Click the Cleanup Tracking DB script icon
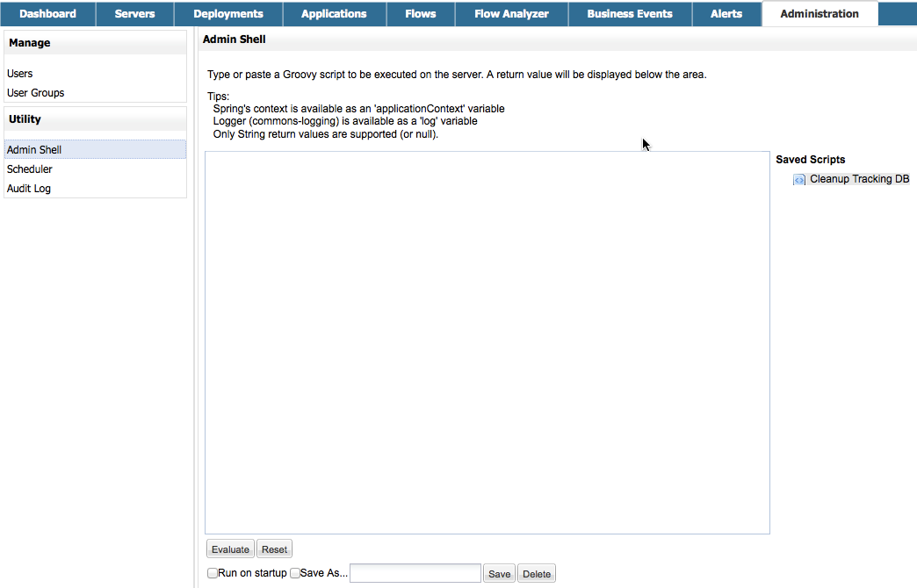Image resolution: width=917 pixels, height=588 pixels. point(799,180)
